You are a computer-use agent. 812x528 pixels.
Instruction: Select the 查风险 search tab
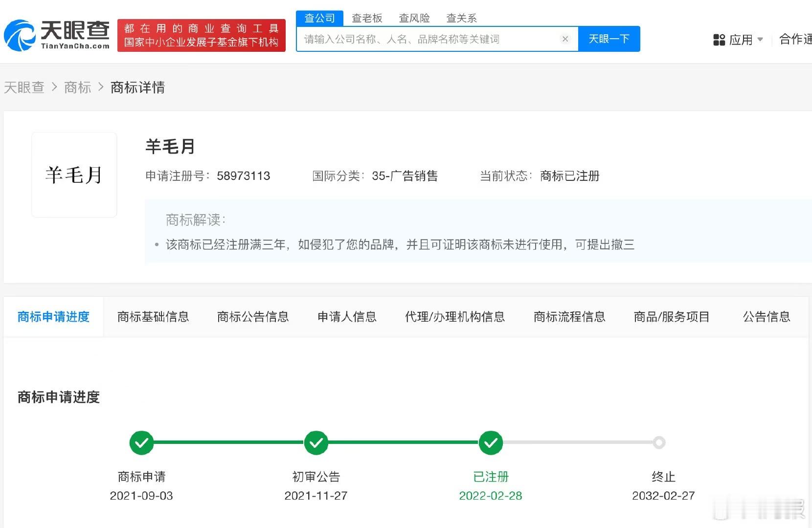[x=414, y=18]
